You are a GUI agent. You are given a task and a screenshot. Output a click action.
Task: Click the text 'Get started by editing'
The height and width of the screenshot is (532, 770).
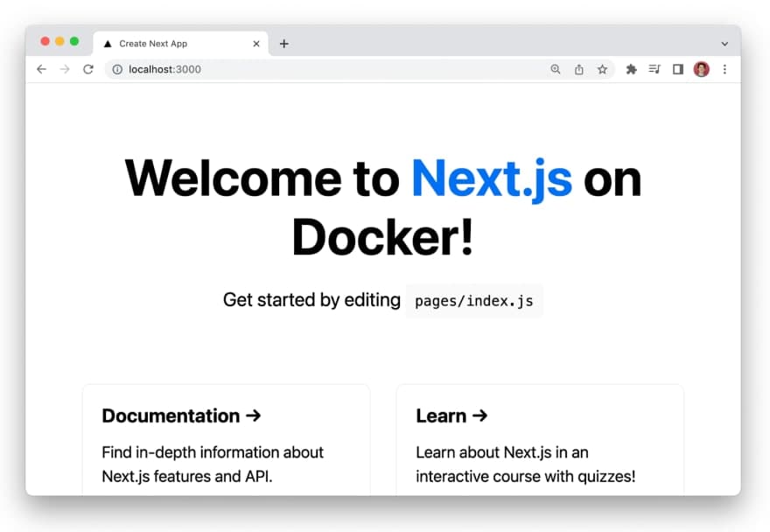pyautogui.click(x=311, y=299)
